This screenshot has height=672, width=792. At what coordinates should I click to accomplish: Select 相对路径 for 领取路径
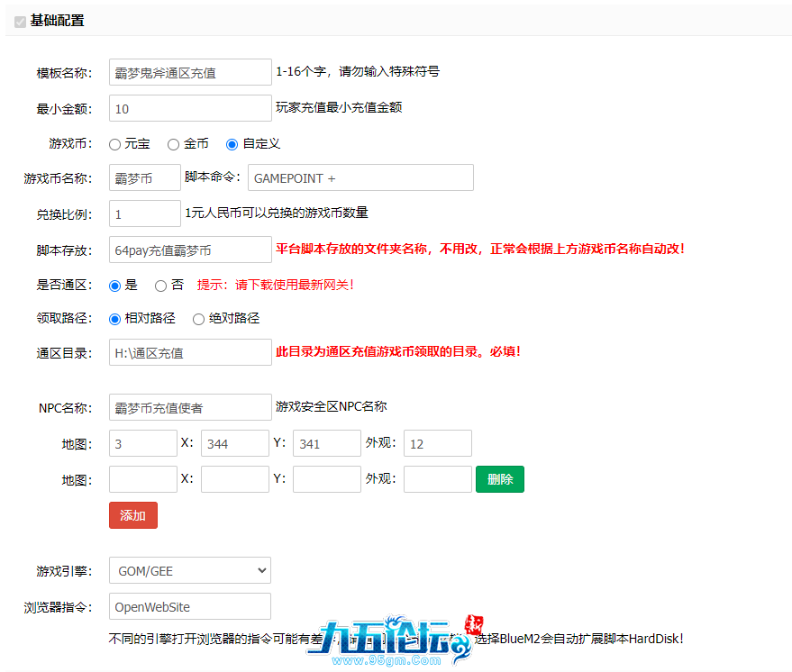click(114, 319)
